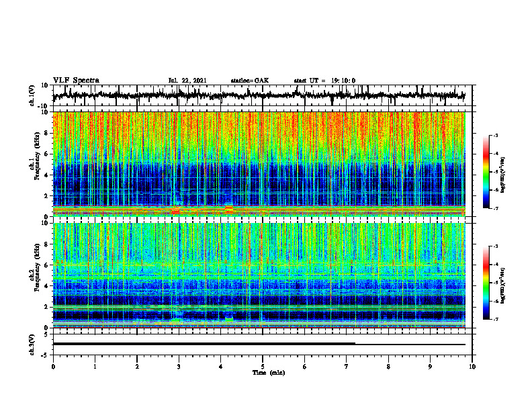Click the ch.2 spectrogram color scale bar
The width and height of the screenshot is (532, 411).
coord(486,283)
